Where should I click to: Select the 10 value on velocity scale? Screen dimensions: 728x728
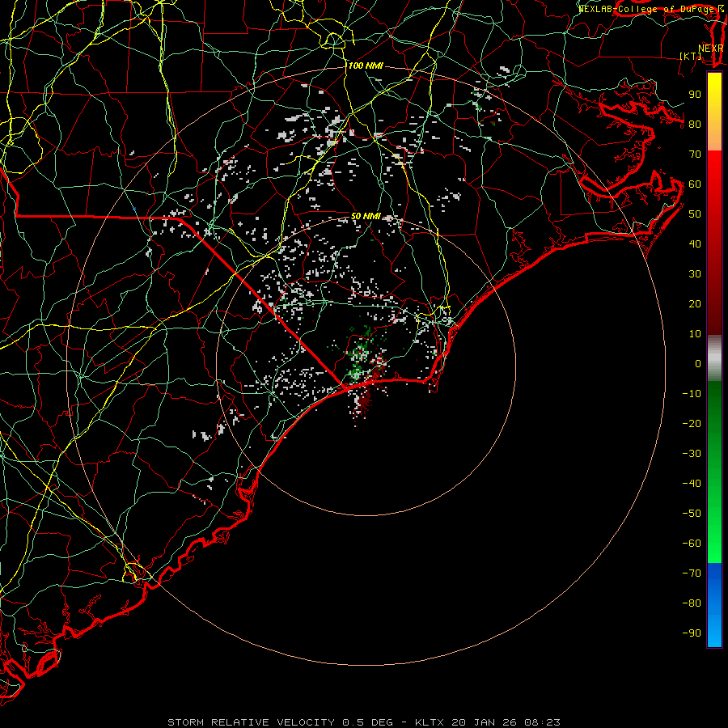click(x=695, y=334)
